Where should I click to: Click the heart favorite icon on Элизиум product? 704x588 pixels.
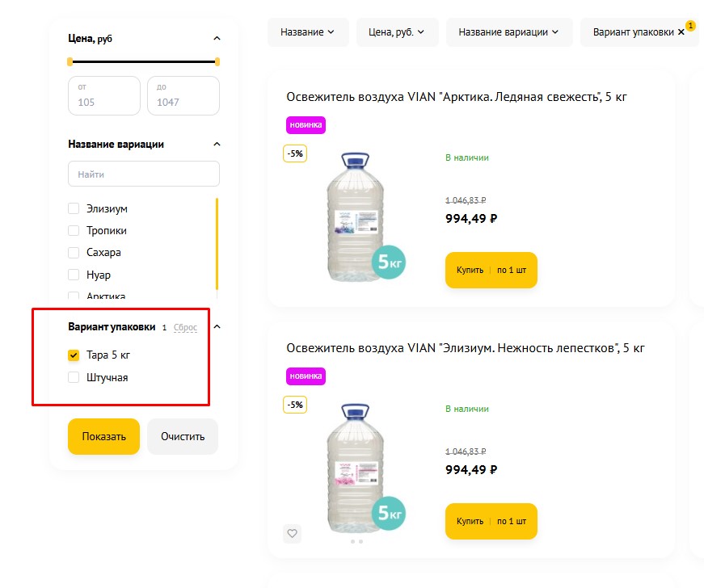293,533
